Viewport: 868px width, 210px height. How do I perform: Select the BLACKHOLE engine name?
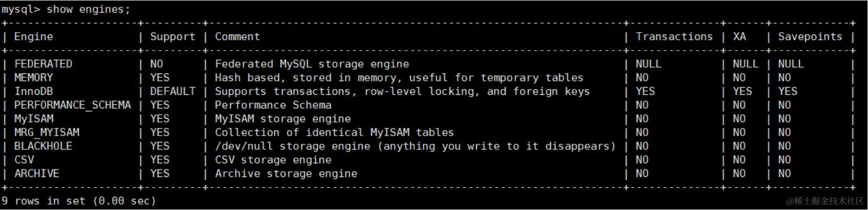43,146
